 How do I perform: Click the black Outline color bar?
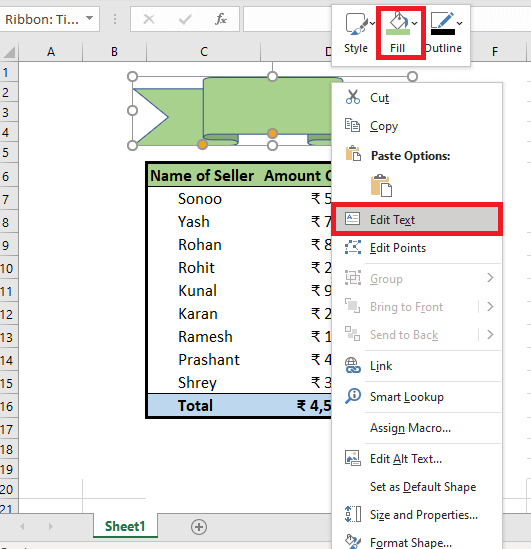(443, 32)
